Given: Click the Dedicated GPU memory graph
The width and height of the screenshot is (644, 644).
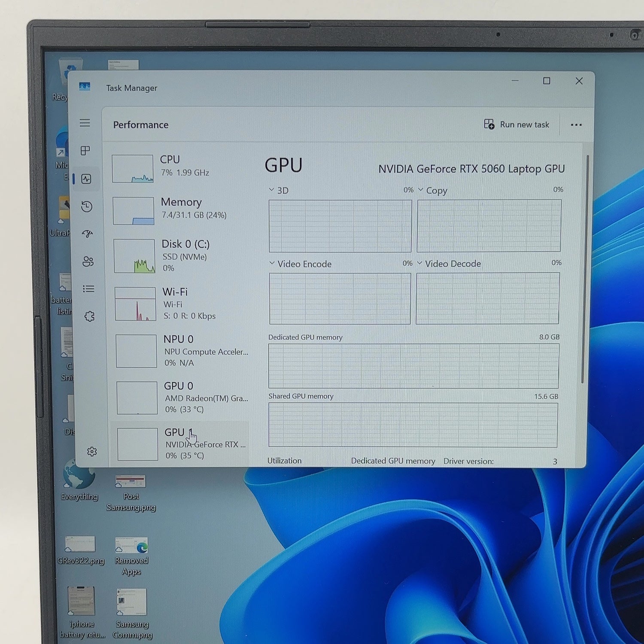Looking at the screenshot, I should tap(413, 366).
